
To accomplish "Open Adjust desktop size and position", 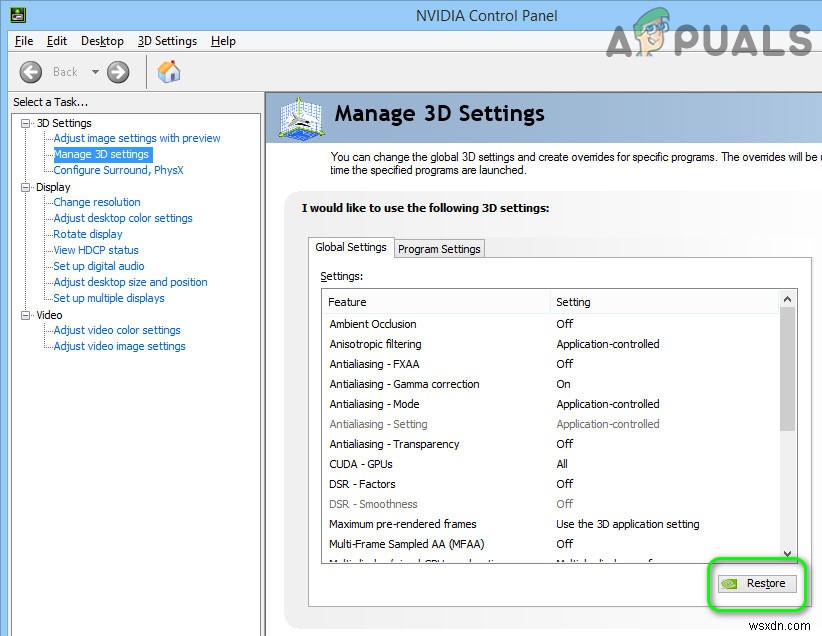I will coord(131,282).
